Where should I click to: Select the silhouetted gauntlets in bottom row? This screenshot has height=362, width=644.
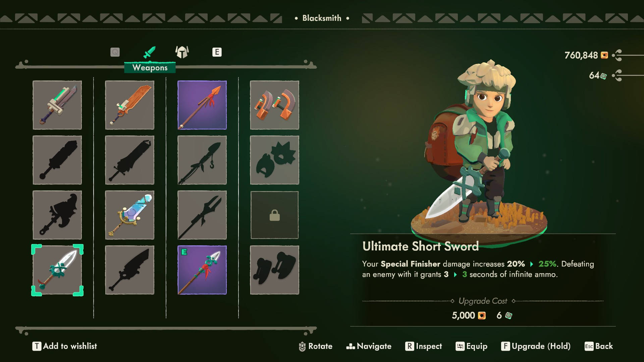(274, 270)
